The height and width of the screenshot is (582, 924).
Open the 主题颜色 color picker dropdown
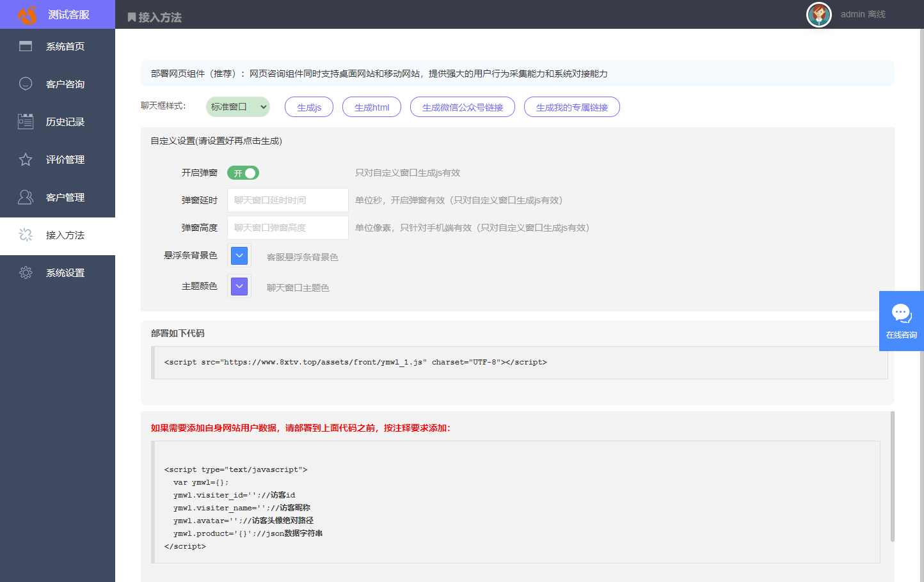[x=239, y=287]
